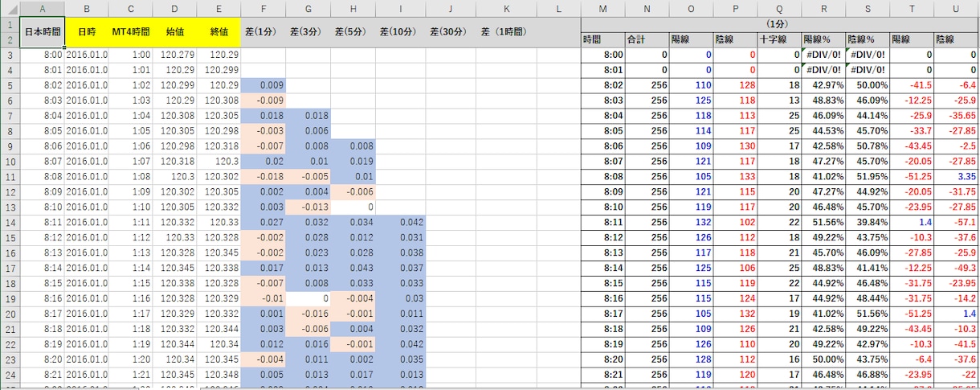The image size is (980, 390).
Task: Select MT4時間 cell showing 1:11
Action: point(130,222)
